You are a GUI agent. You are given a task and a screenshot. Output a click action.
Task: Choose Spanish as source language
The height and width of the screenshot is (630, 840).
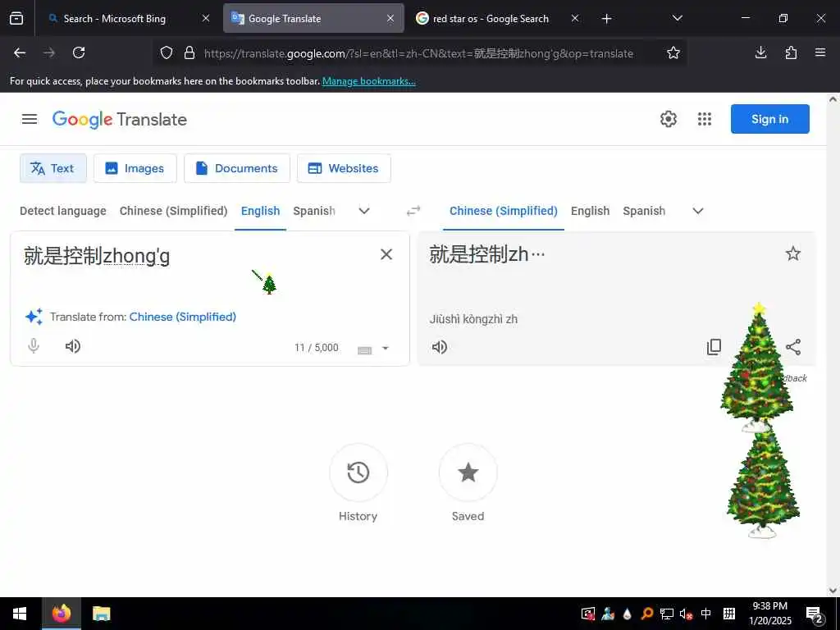[x=314, y=211]
